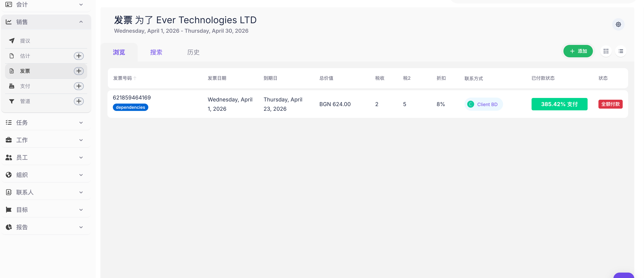The image size is (644, 278).
Task: Click the 8% discount cell
Action: tap(441, 104)
